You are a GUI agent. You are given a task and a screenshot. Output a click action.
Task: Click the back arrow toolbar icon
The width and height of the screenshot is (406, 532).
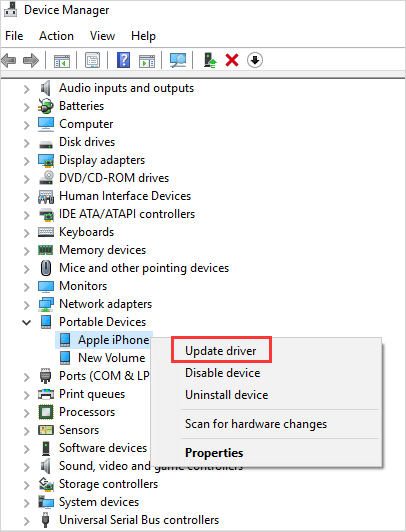tap(9, 60)
